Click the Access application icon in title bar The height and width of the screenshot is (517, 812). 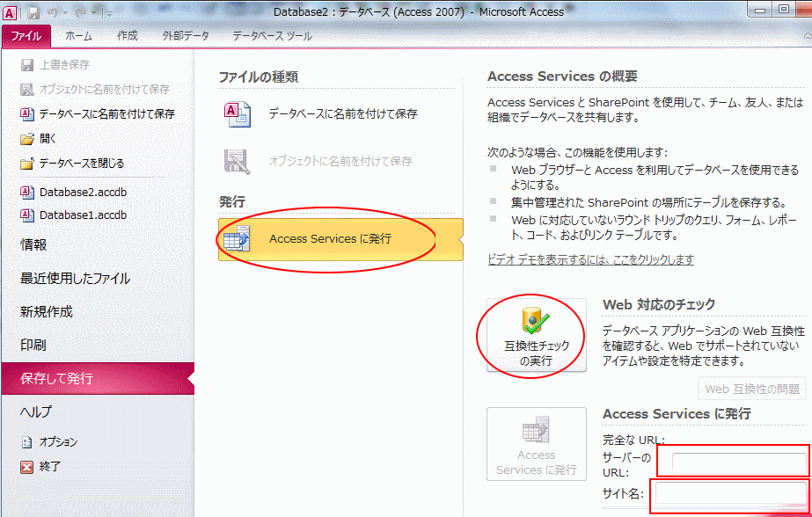pos(10,13)
